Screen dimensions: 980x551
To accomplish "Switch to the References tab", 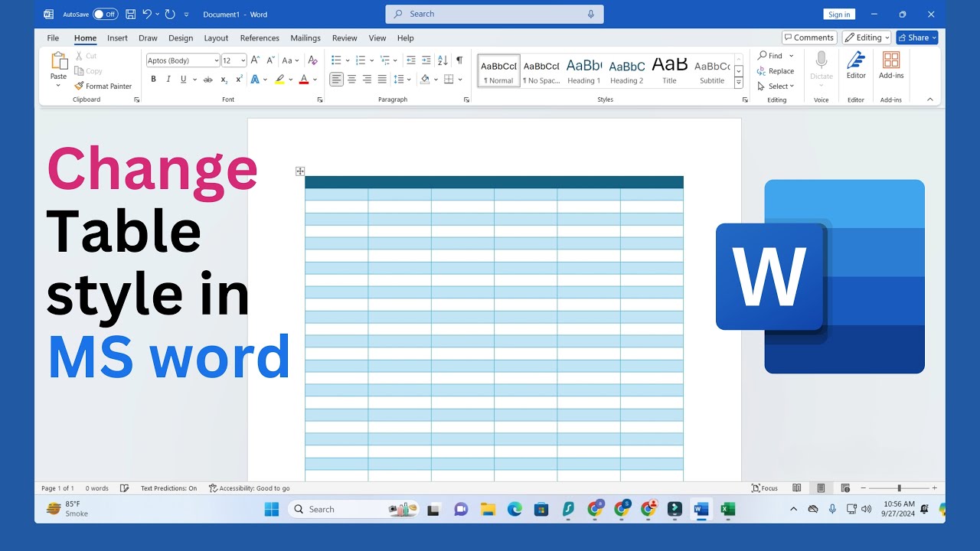I will (260, 38).
